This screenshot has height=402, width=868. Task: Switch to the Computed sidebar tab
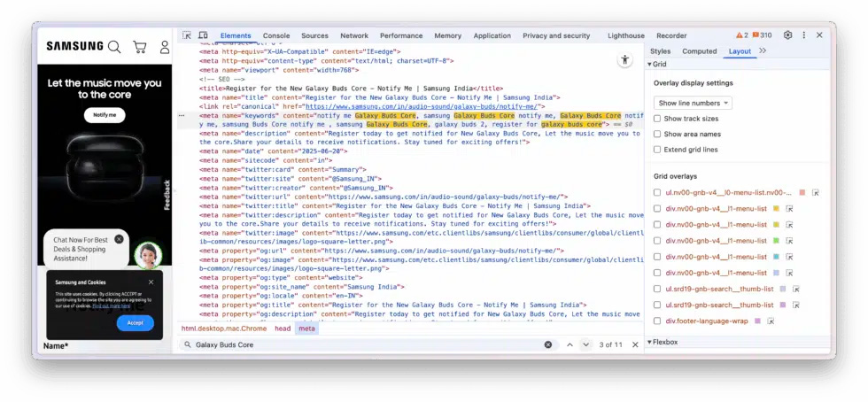tap(699, 51)
